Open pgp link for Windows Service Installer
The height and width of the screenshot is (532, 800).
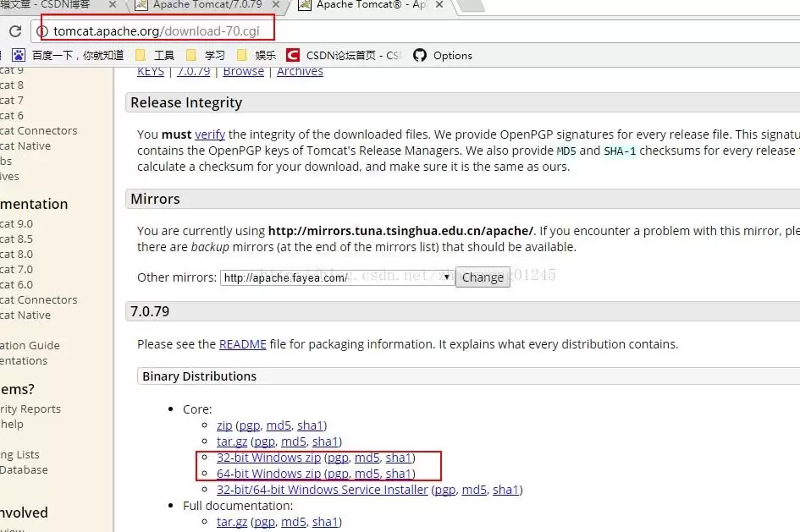point(445,490)
